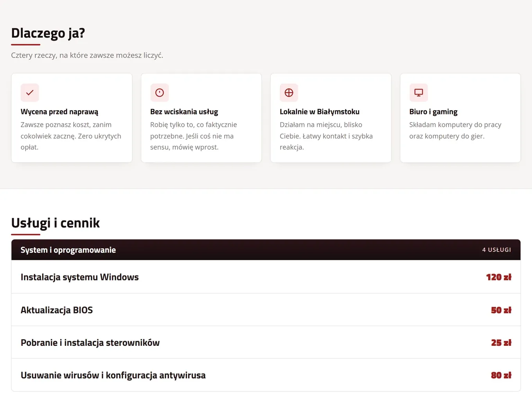The image size is (532, 399).
Task: Click the System i oprogramowanie category header
Action: (266, 250)
